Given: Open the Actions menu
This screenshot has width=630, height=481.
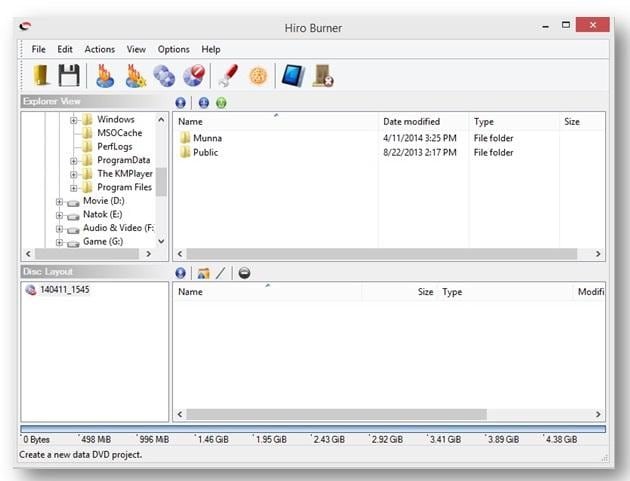Looking at the screenshot, I should [100, 49].
